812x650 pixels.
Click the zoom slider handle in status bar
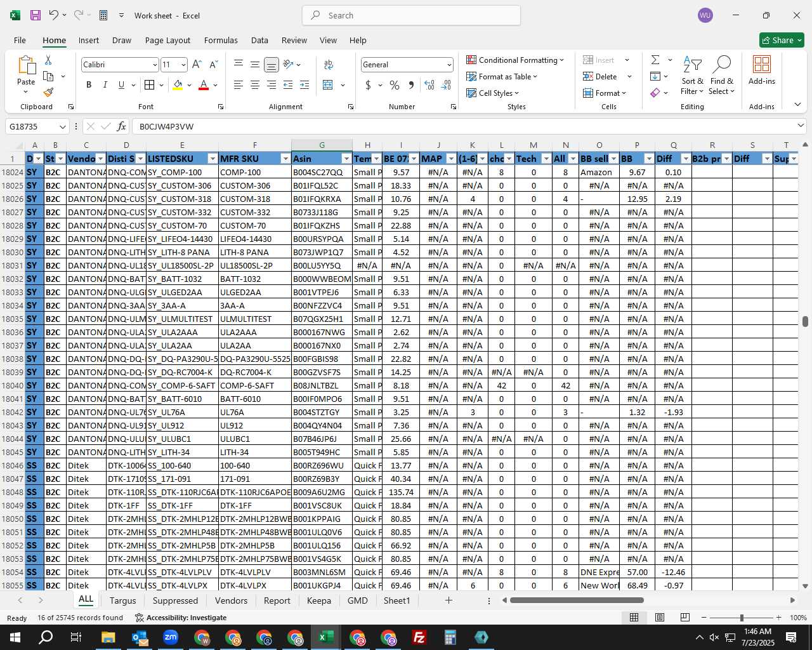tap(742, 618)
